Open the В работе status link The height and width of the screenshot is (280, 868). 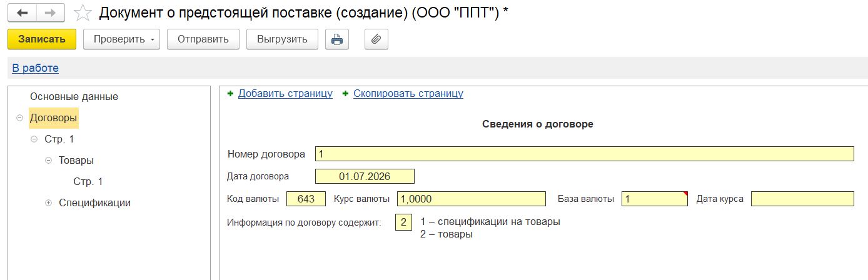pyautogui.click(x=36, y=68)
